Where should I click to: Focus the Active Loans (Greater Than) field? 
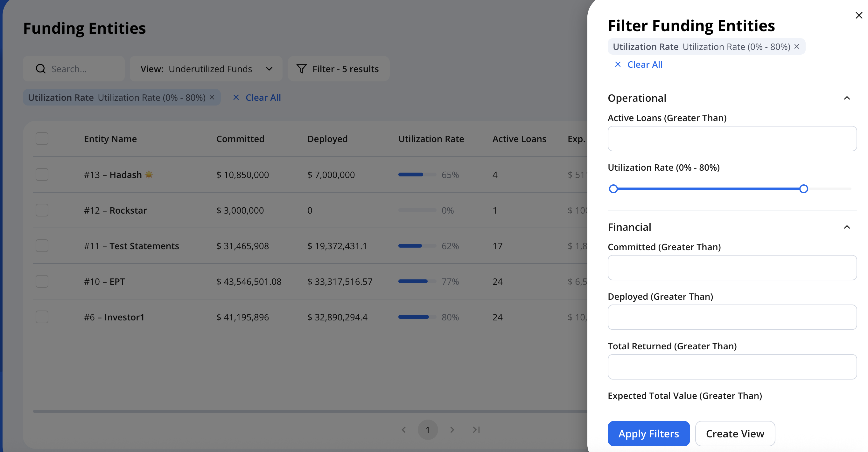pyautogui.click(x=732, y=139)
